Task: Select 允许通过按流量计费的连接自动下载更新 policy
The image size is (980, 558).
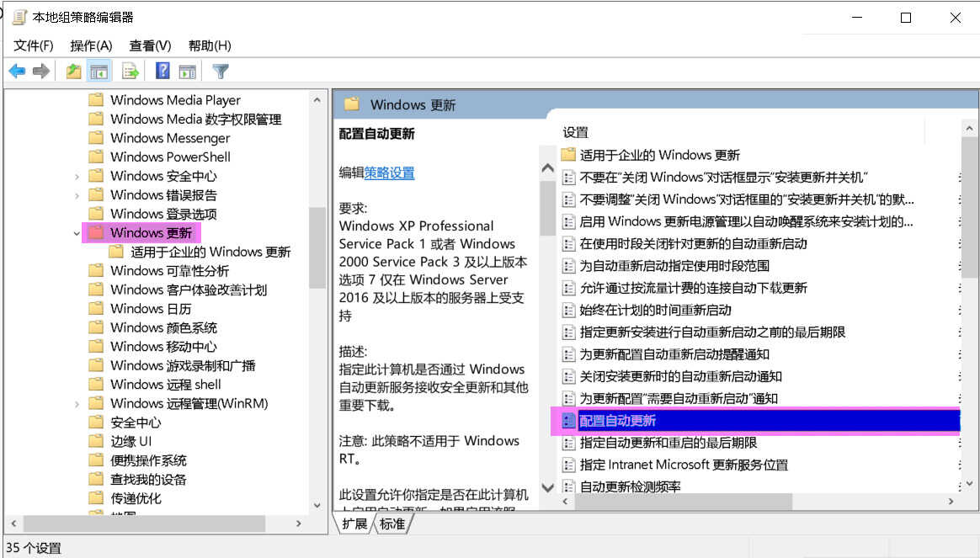Action: pyautogui.click(x=694, y=288)
